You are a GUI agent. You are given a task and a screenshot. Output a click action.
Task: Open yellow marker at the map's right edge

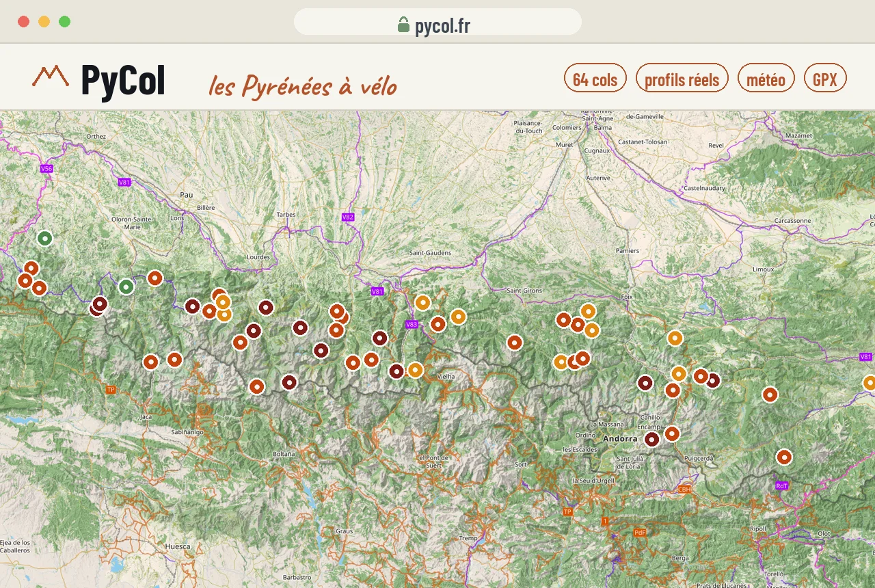coord(869,383)
